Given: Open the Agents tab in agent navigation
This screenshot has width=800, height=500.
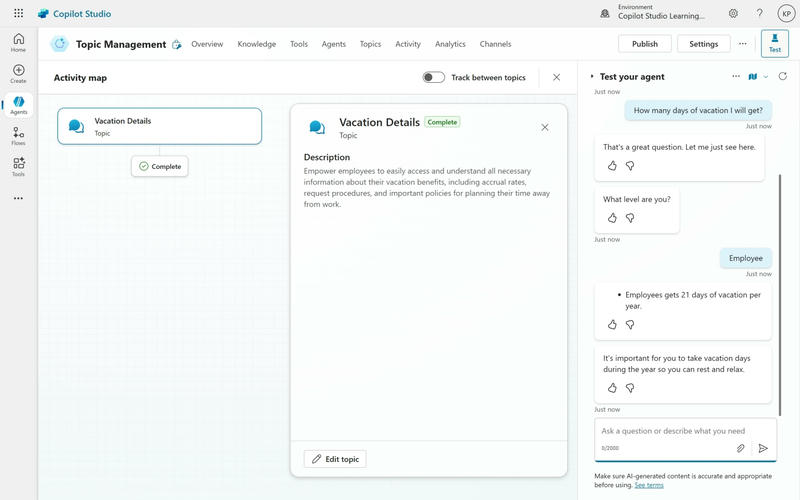Looking at the screenshot, I should [x=334, y=44].
